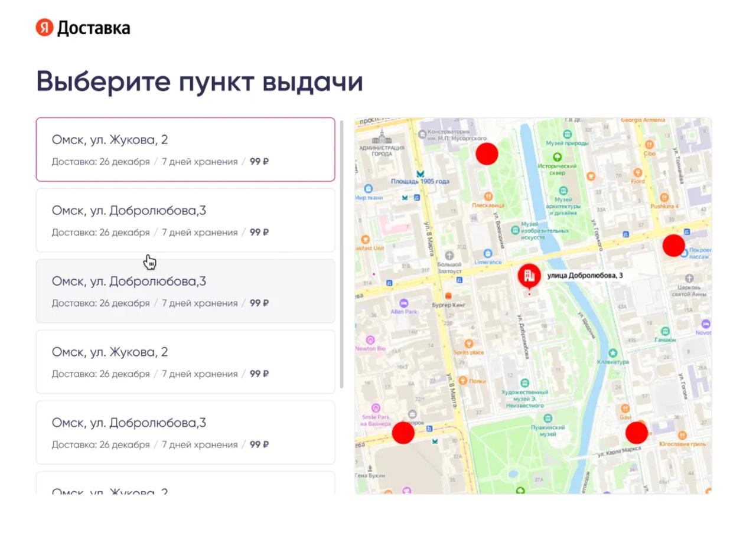Click the Newton Bio icon
The width and height of the screenshot is (756, 536).
(x=370, y=340)
